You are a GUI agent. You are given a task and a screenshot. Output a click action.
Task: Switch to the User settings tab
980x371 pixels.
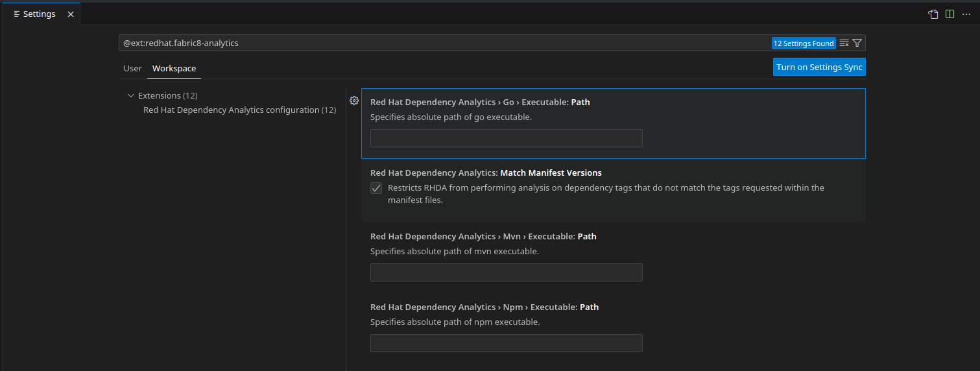pos(132,68)
